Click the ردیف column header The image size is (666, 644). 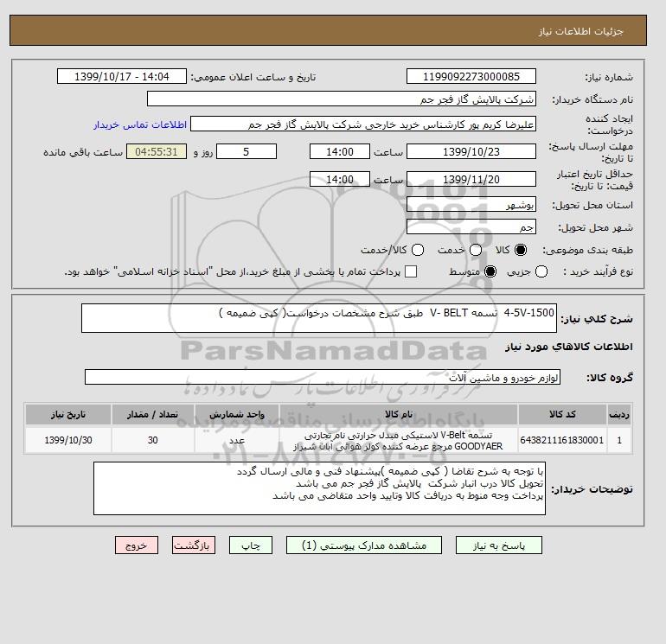click(x=619, y=414)
